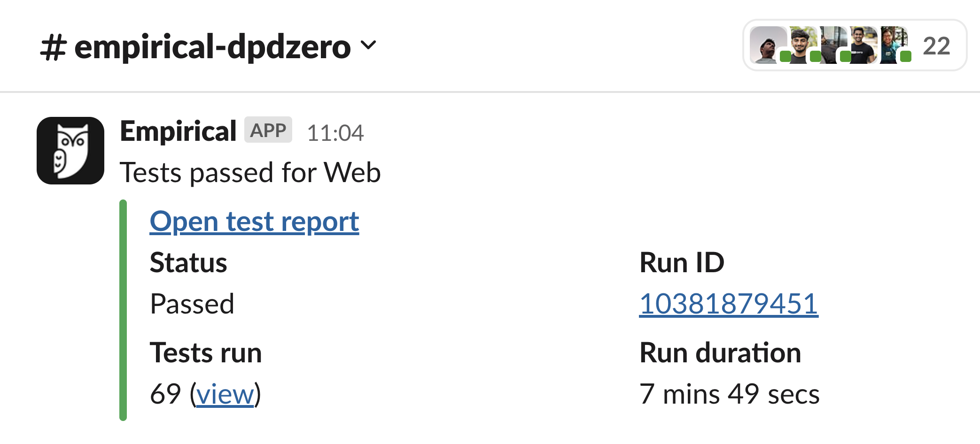
Task: Click the hash symbol before the channel name
Action: coord(53,47)
